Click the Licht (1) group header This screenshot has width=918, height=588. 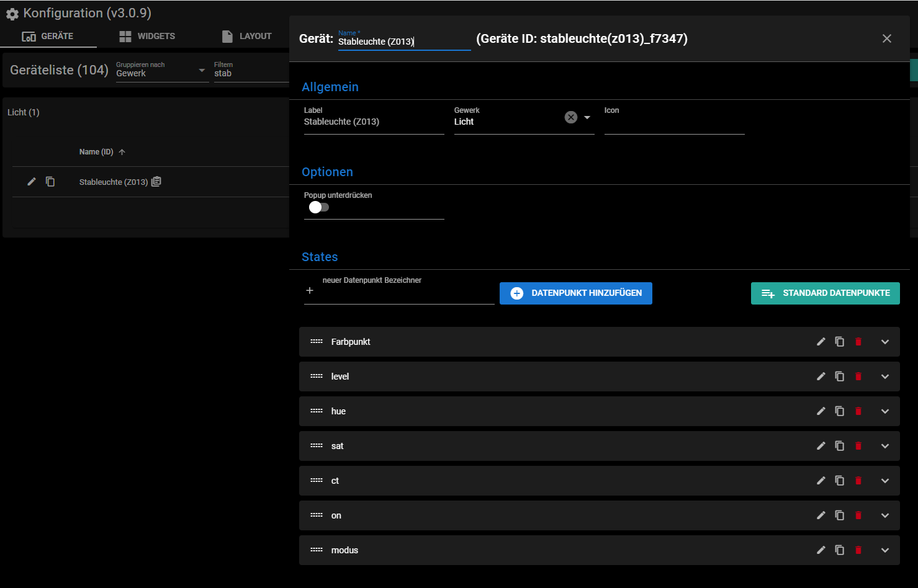click(24, 112)
